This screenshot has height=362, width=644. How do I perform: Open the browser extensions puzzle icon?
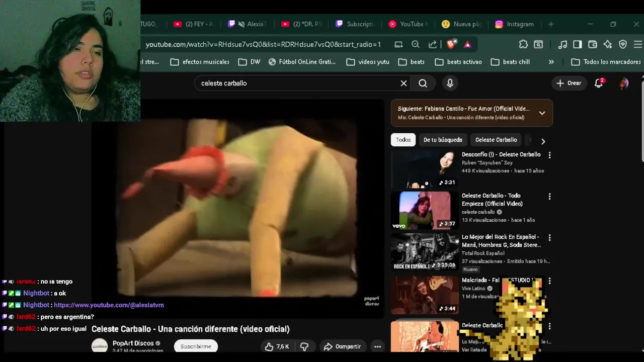[523, 44]
